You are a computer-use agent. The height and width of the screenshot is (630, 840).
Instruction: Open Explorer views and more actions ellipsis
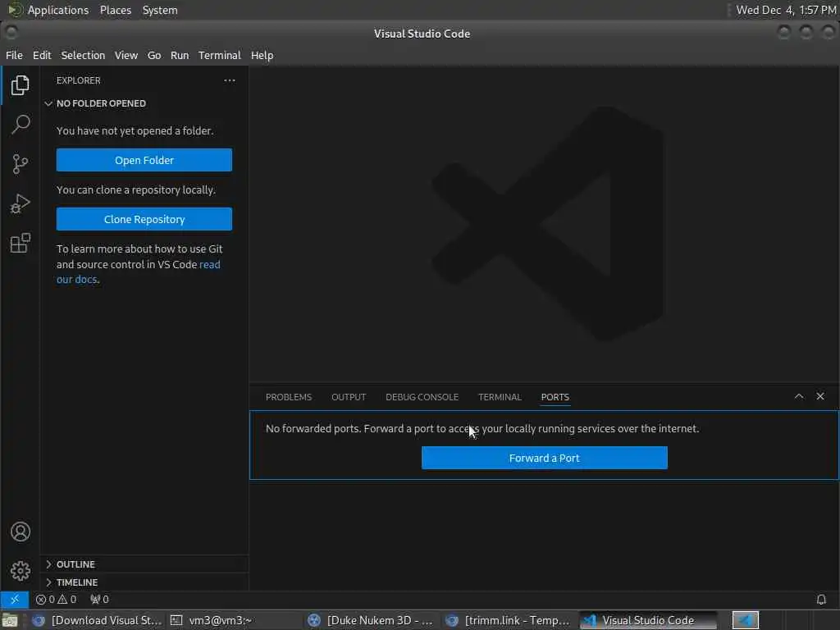click(x=230, y=80)
